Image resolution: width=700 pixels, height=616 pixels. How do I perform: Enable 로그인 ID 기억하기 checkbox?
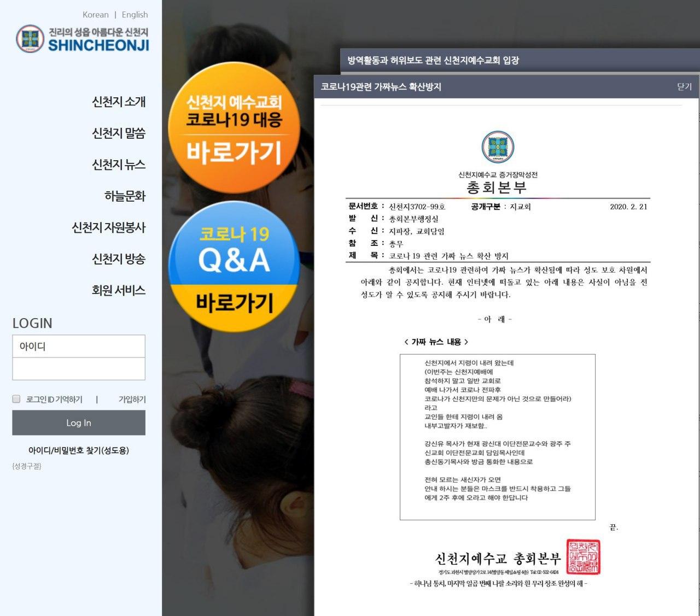coord(16,399)
